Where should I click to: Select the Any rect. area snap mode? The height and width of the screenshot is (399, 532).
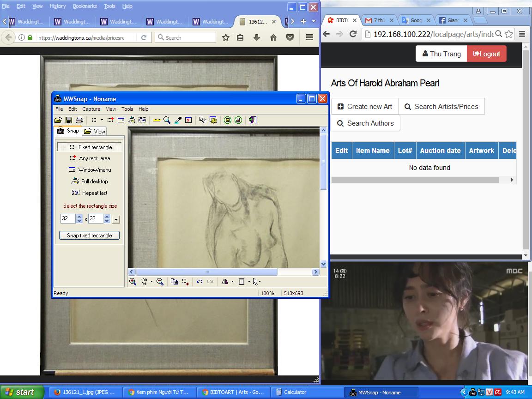pyautogui.click(x=90, y=158)
